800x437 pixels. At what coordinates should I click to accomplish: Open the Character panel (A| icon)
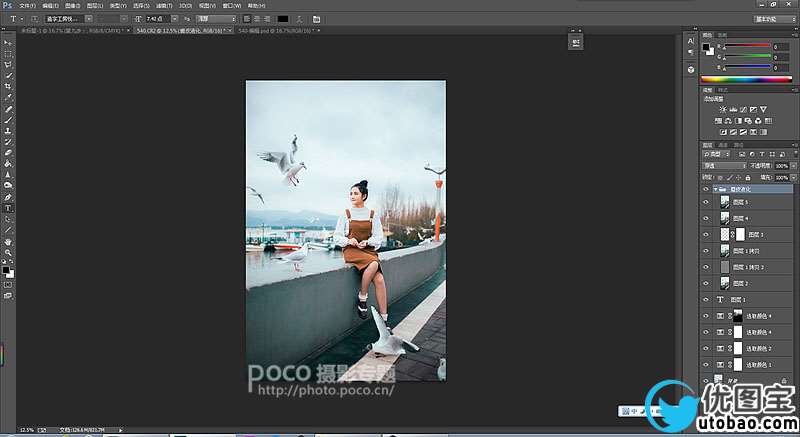691,41
